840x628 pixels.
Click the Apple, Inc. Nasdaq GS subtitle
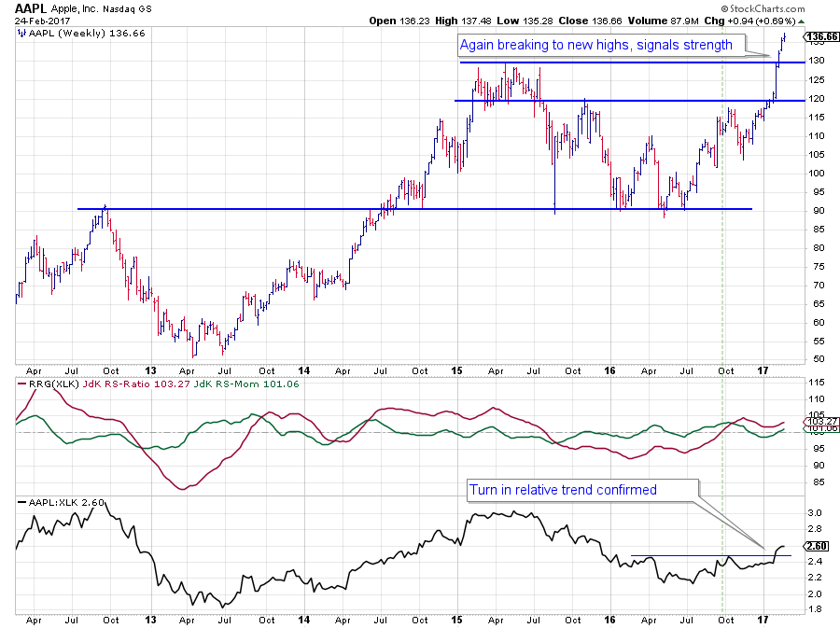tap(101, 9)
